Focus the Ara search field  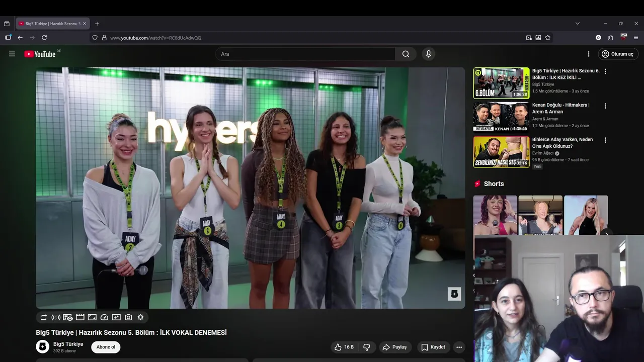click(x=305, y=54)
